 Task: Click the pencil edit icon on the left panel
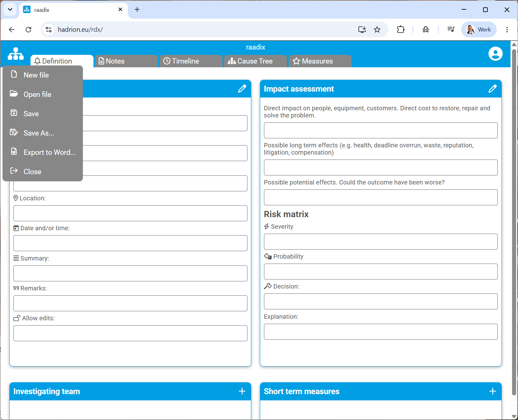[242, 89]
